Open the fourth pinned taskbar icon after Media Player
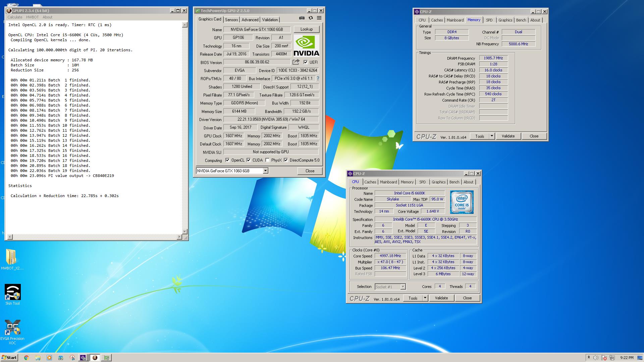 tap(61, 358)
